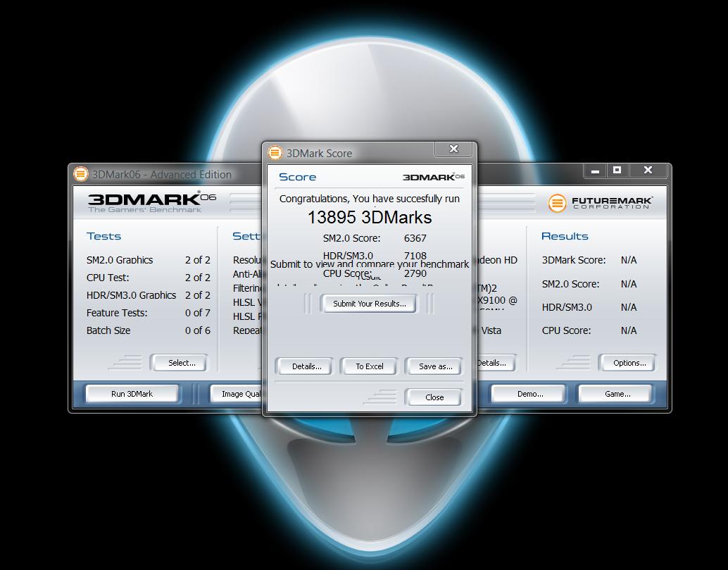Click the Close button in Score dialog

coord(434,397)
